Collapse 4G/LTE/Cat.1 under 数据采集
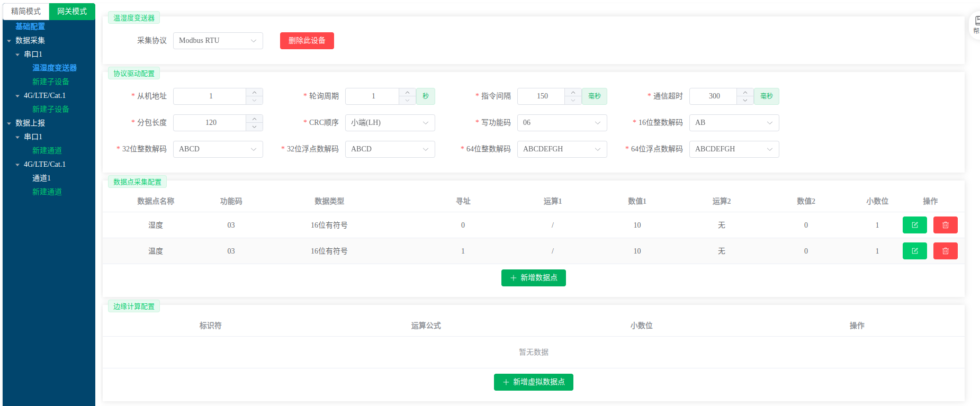The image size is (980, 406). [17, 96]
